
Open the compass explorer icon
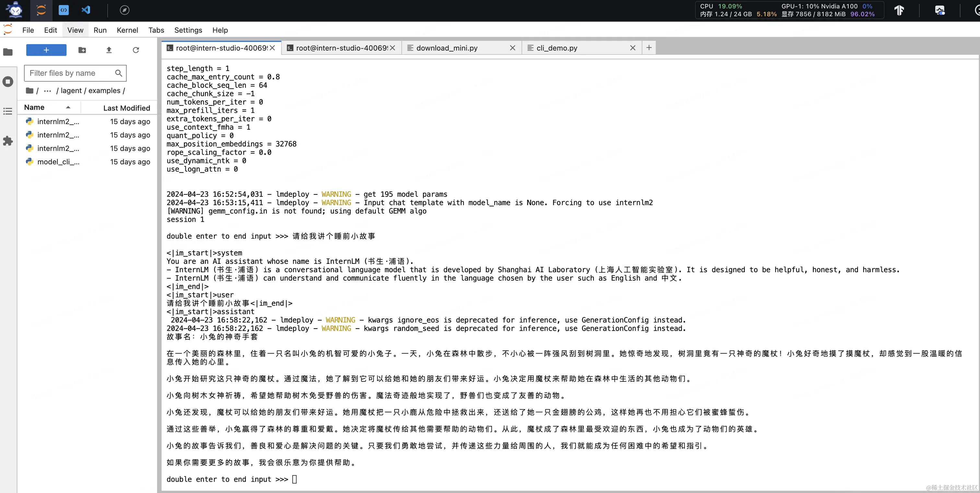coord(124,10)
